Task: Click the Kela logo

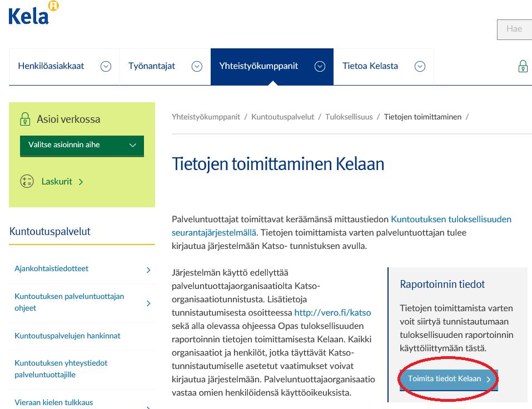Action: tap(33, 13)
